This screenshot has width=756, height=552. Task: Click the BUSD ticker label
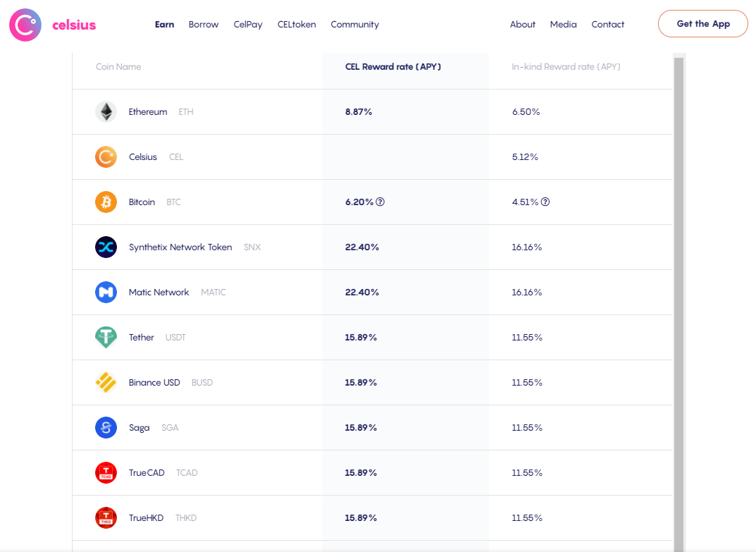202,383
